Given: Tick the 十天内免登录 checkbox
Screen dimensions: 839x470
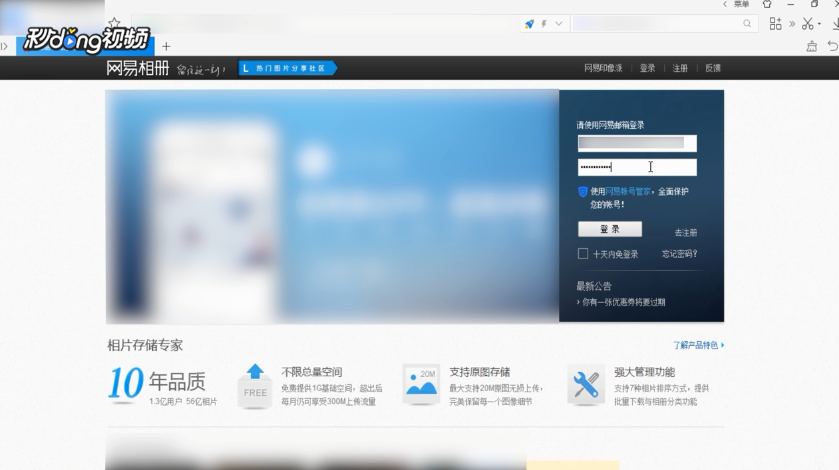Looking at the screenshot, I should click(x=583, y=254).
